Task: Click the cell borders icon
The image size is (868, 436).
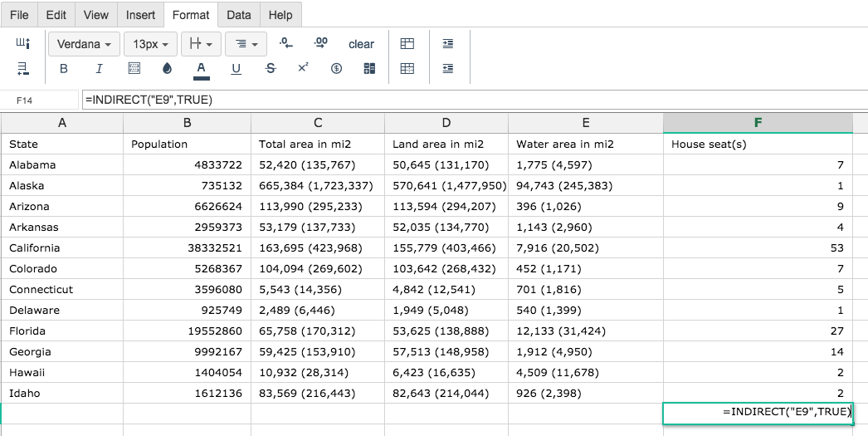Action: [x=134, y=69]
